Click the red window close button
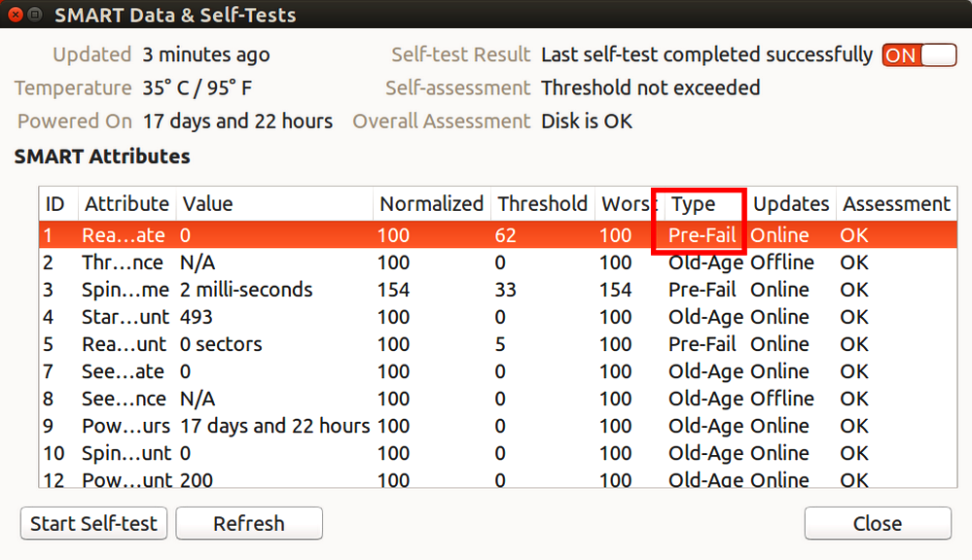 16,15
